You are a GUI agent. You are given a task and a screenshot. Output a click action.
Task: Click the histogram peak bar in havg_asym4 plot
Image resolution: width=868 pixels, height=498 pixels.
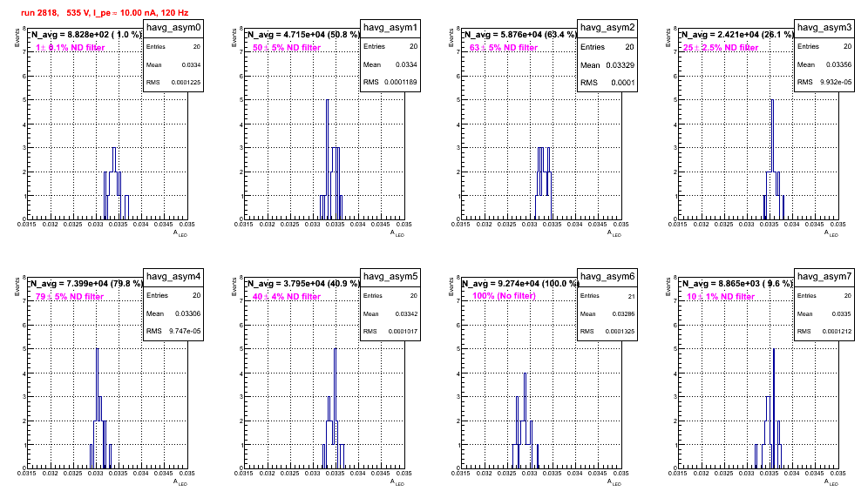[98, 408]
